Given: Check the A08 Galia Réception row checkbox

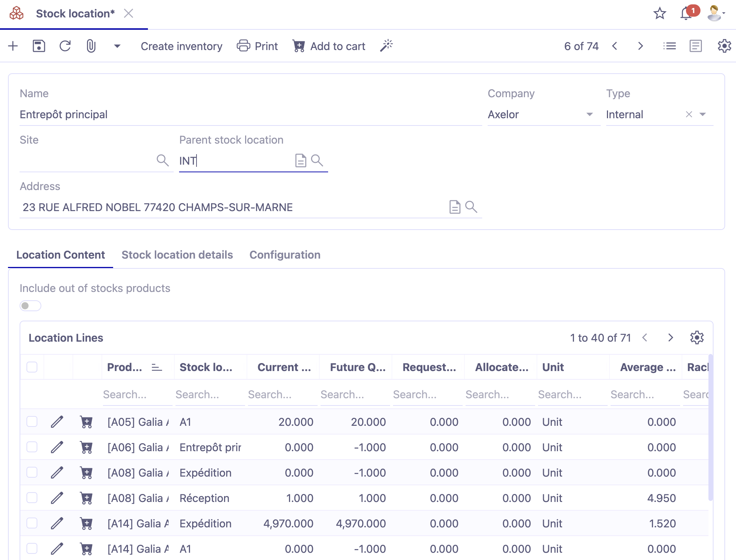Looking at the screenshot, I should tap(32, 498).
